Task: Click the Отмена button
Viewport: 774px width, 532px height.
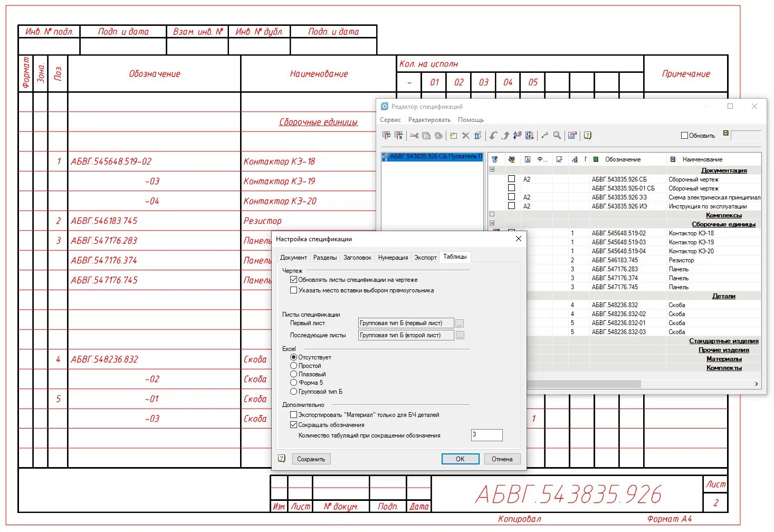Action: (x=502, y=459)
